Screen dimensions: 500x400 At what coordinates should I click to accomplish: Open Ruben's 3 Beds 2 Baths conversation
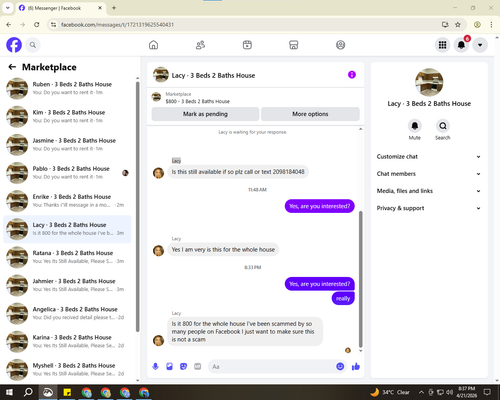(x=67, y=88)
